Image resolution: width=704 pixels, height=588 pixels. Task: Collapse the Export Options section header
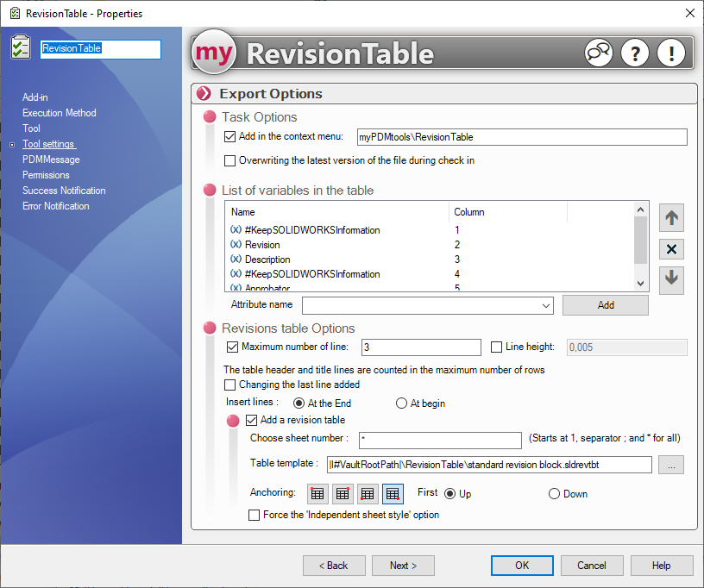coord(204,94)
